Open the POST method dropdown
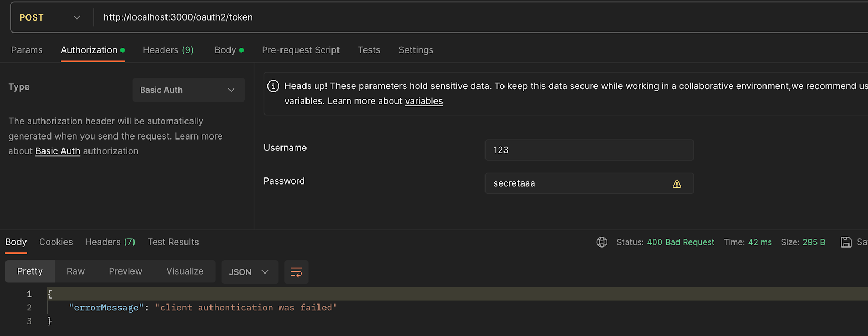Screen dimensions: 868x336 (x=50, y=17)
